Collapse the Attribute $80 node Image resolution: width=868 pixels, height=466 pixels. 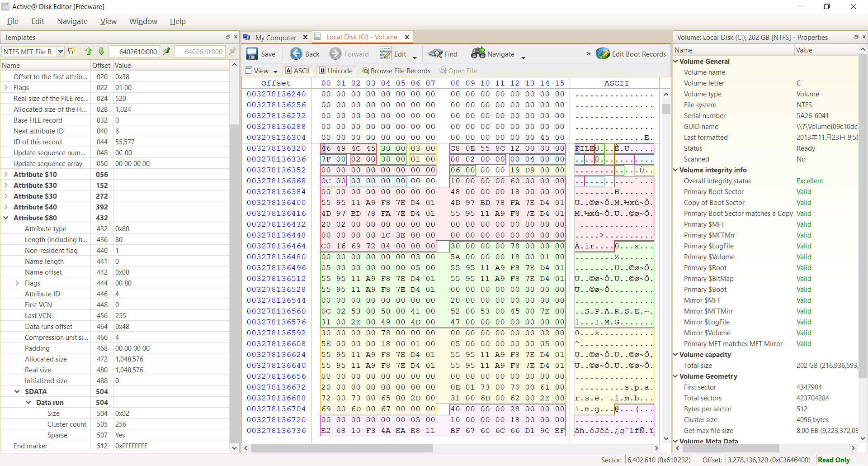(x=6, y=218)
